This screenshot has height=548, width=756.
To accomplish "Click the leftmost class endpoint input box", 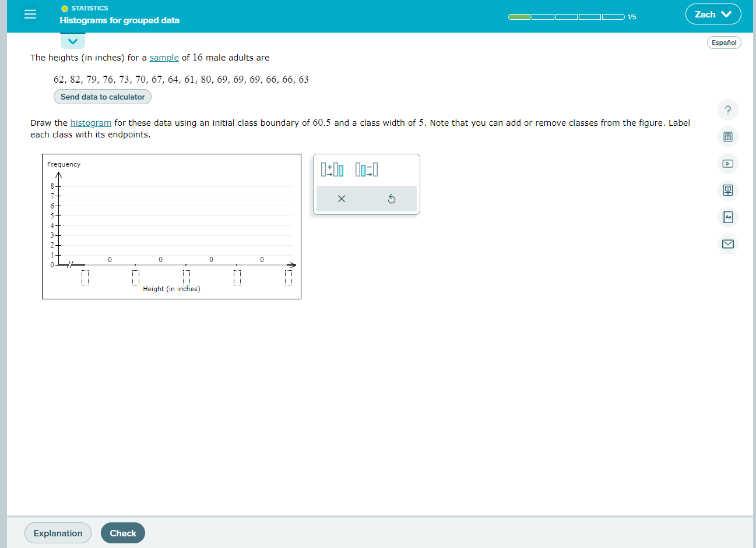I will coord(85,278).
